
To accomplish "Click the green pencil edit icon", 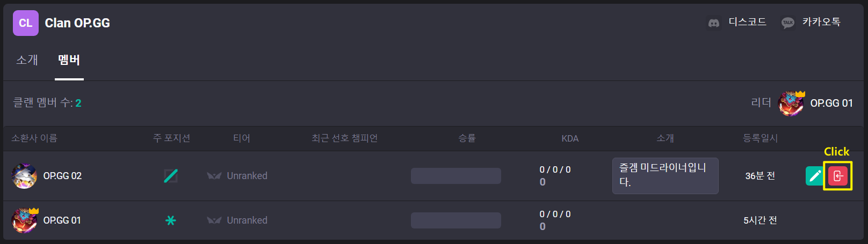I will click(814, 176).
